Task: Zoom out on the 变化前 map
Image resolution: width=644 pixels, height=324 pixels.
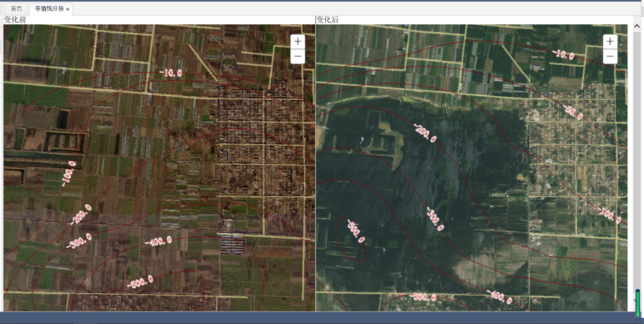Action: click(x=298, y=57)
